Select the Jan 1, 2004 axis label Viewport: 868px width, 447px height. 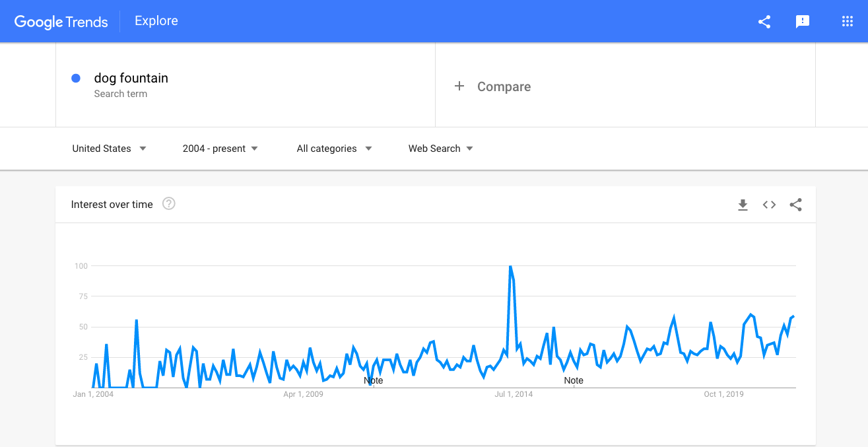click(93, 394)
